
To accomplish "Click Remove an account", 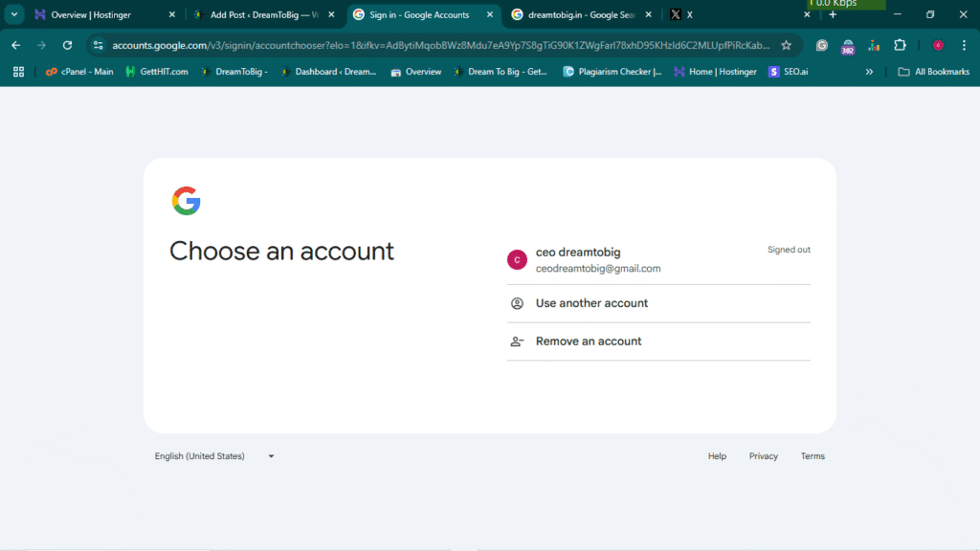I will (x=588, y=342).
